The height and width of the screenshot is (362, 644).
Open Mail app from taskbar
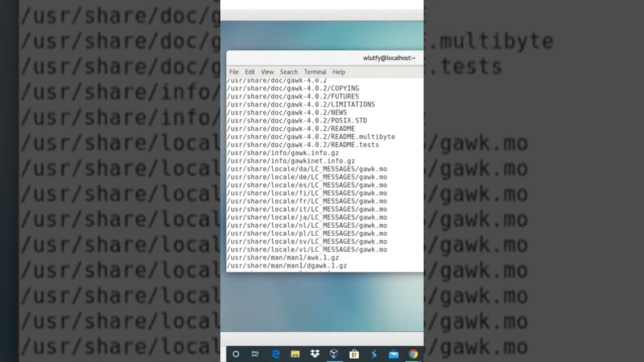coord(393,354)
